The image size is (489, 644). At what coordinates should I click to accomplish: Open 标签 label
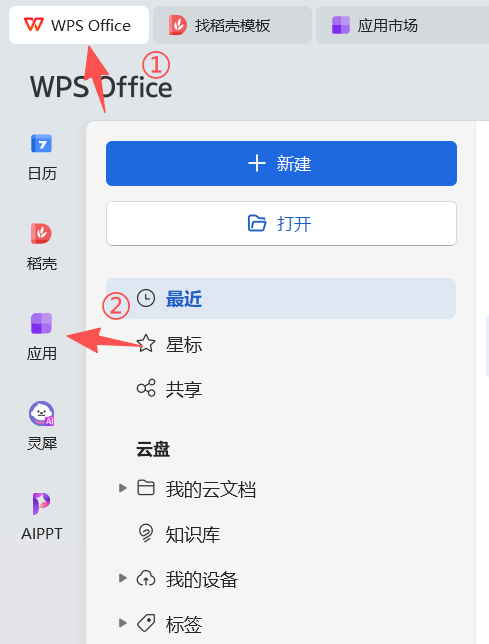point(184,624)
